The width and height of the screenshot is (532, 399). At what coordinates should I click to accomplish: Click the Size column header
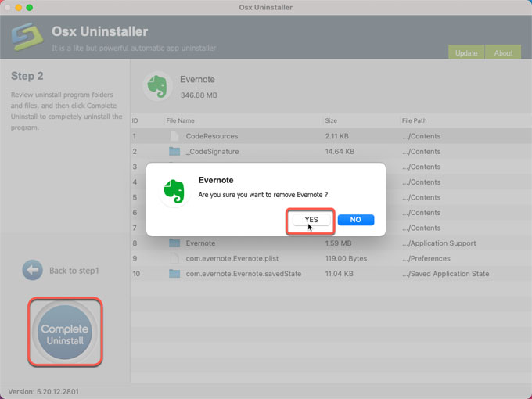click(331, 120)
